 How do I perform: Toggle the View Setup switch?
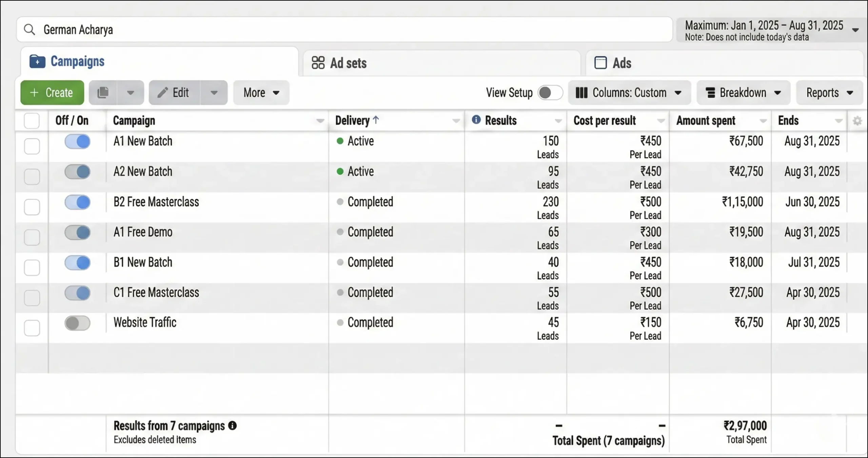pyautogui.click(x=550, y=93)
